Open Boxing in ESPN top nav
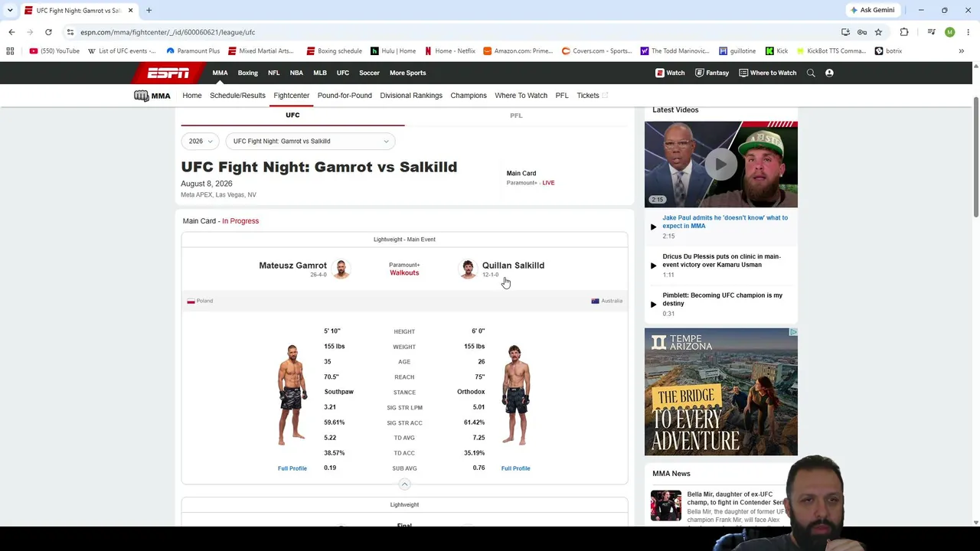Viewport: 980px width, 551px height. (247, 73)
